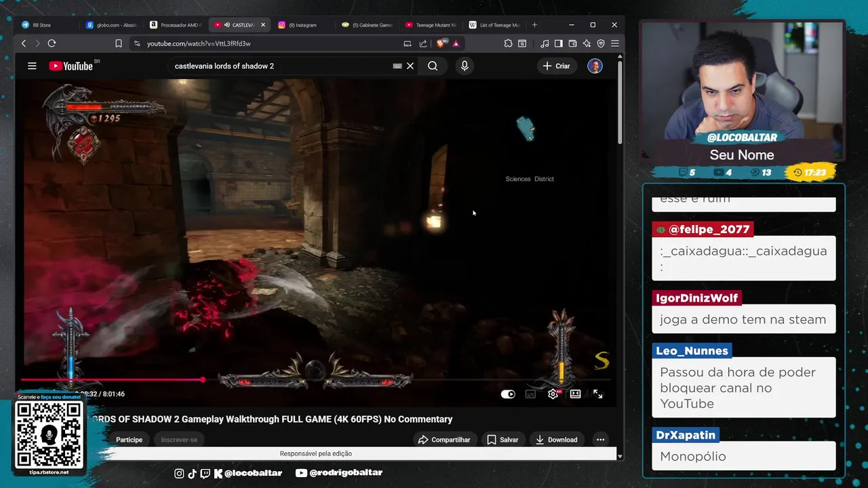Click the donation QR code image

(x=49, y=434)
